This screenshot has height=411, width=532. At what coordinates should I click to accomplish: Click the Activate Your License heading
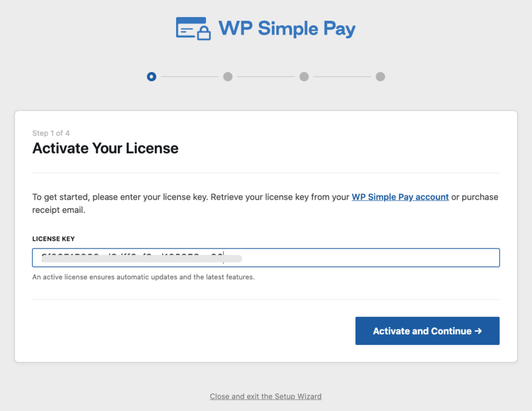tap(105, 148)
